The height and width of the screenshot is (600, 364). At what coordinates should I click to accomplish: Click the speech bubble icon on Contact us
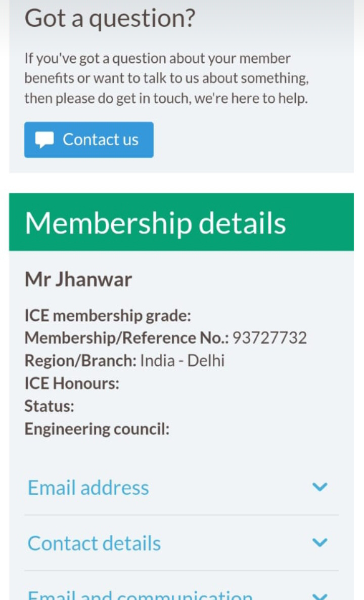44,140
